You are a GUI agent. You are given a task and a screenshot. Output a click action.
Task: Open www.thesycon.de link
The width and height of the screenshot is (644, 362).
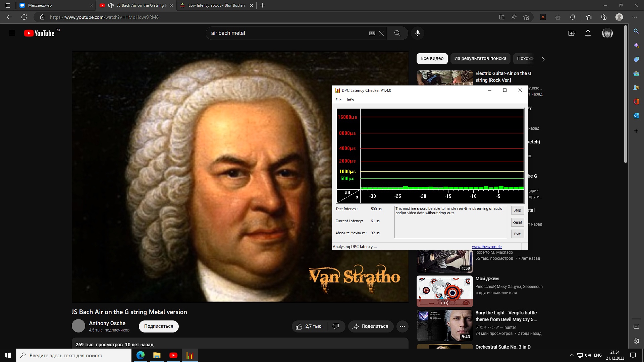(487, 247)
